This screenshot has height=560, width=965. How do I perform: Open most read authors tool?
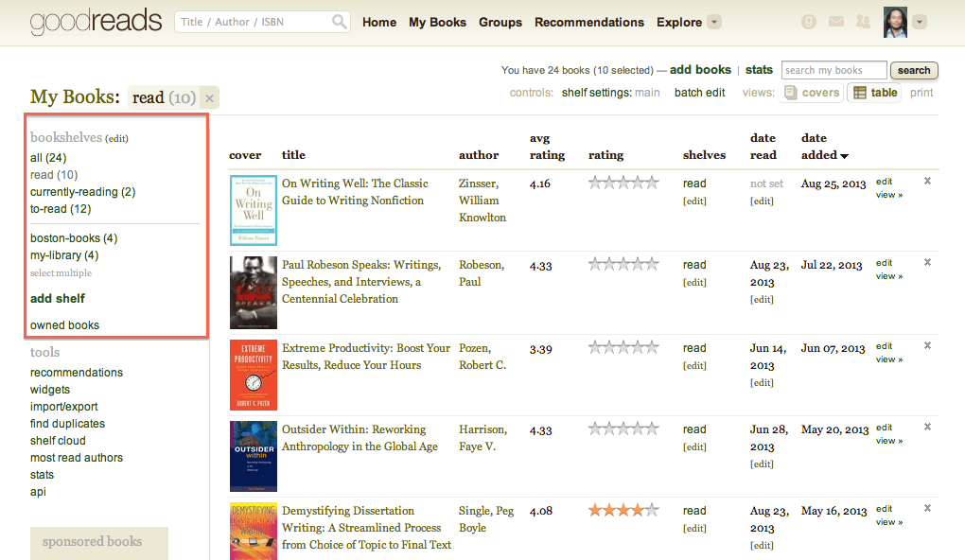(77, 457)
